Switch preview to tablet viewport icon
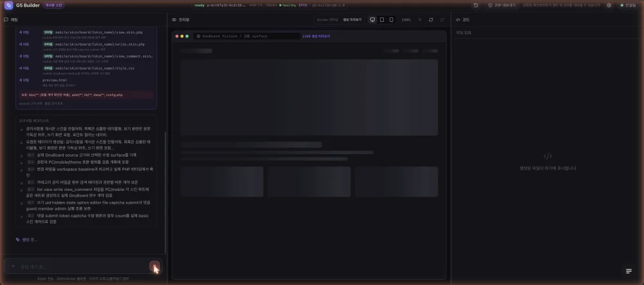The width and height of the screenshot is (644, 285). (x=382, y=20)
